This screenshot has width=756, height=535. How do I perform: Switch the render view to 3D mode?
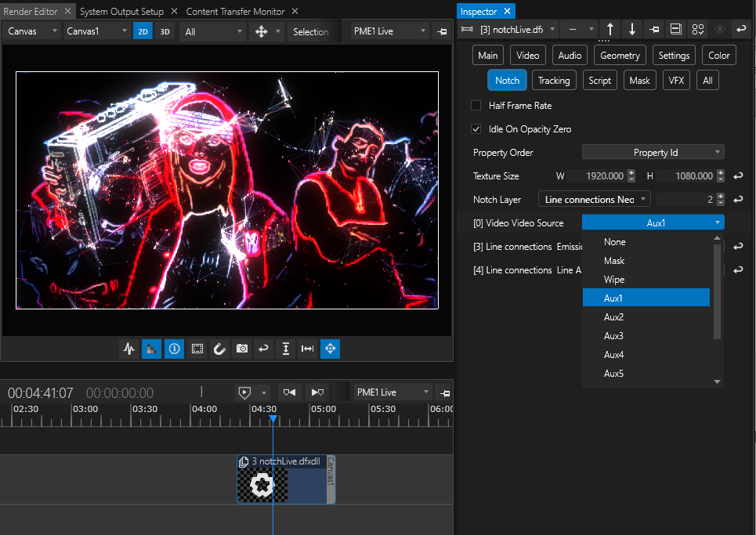point(165,32)
